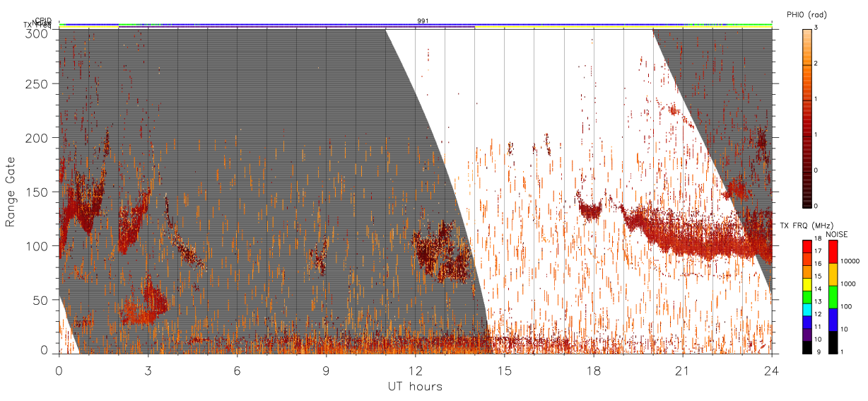Click x-axis tick label 15
Image resolution: width=868 pixels, height=401 pixels.
click(x=504, y=370)
